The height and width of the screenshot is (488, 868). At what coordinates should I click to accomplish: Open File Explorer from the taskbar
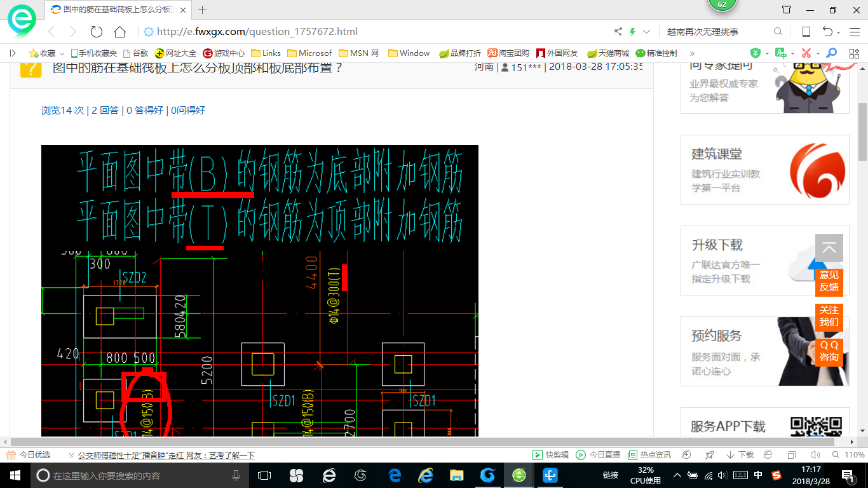[x=456, y=475]
